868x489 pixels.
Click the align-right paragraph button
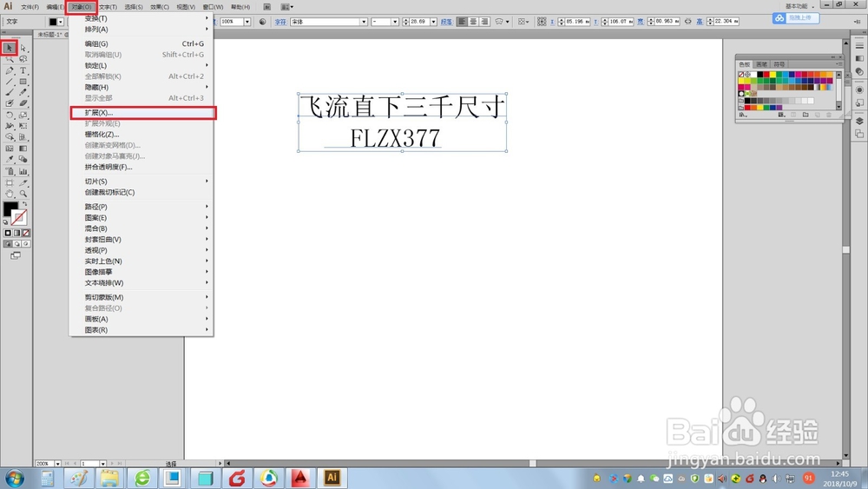(x=484, y=22)
